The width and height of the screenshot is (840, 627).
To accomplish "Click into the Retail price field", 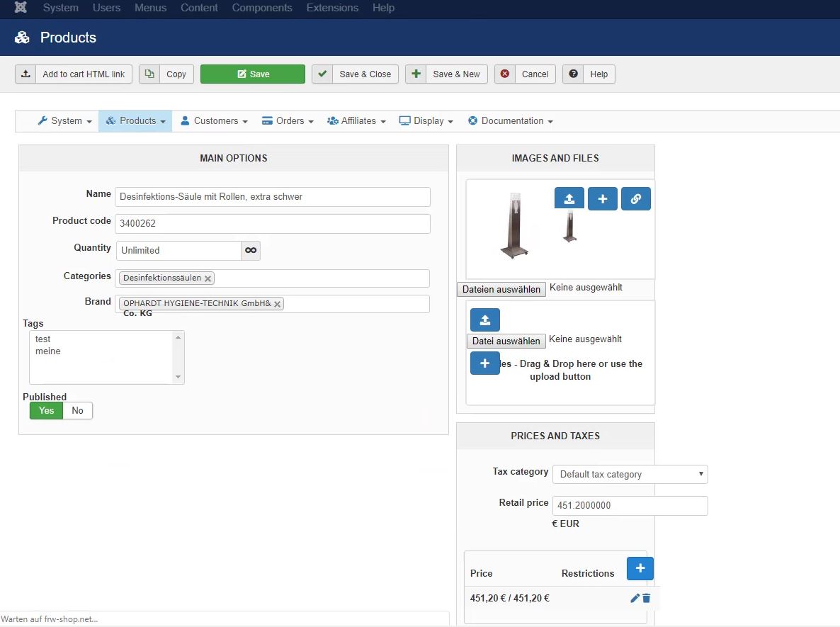I will pos(630,505).
